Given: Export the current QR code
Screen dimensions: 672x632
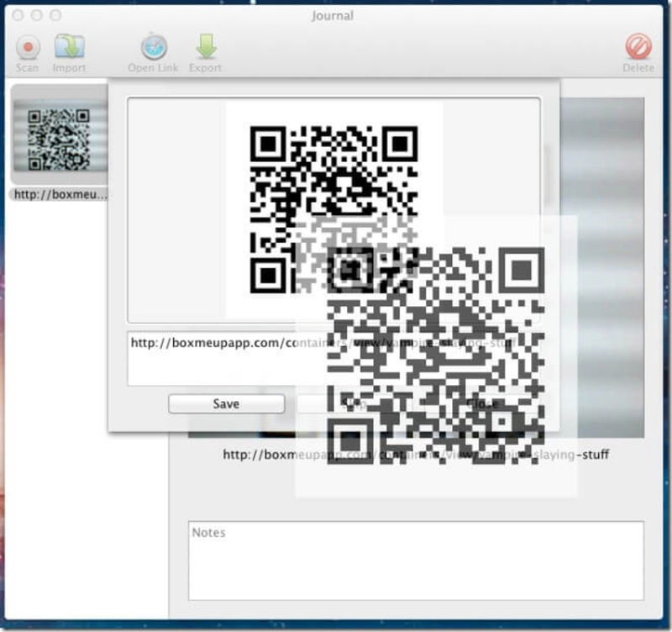Looking at the screenshot, I should [205, 48].
